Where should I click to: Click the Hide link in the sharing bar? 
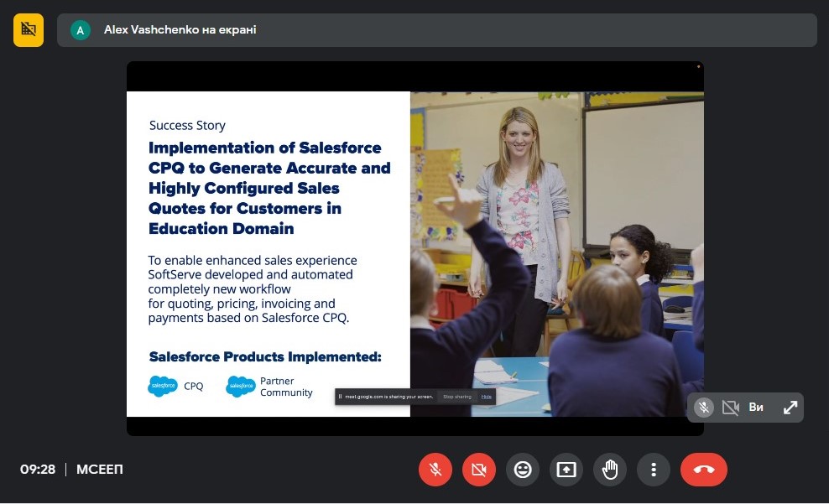[x=487, y=397]
